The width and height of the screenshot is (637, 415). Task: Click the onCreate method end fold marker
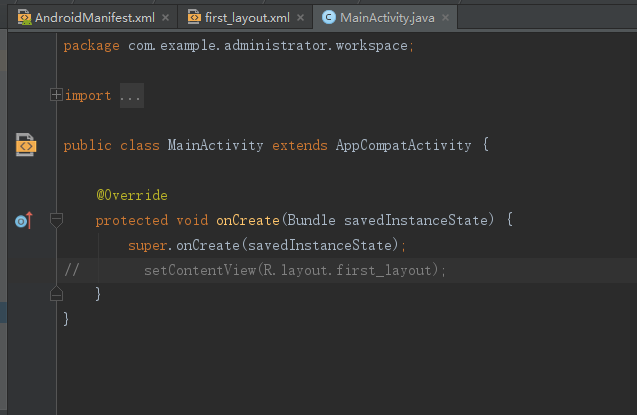coord(56,294)
